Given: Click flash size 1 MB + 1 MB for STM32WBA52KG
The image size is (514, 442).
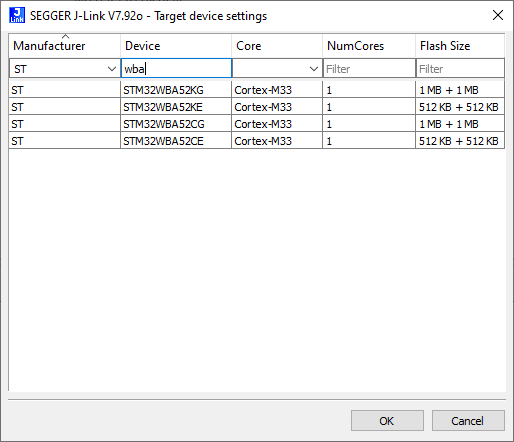Looking at the screenshot, I should 460,90.
